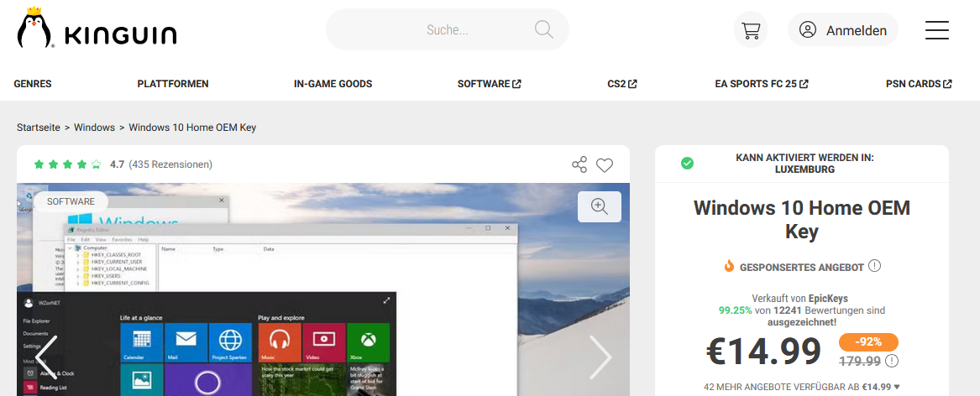Image resolution: width=980 pixels, height=396 pixels.
Task: Click the product screenshot image
Action: (323, 289)
